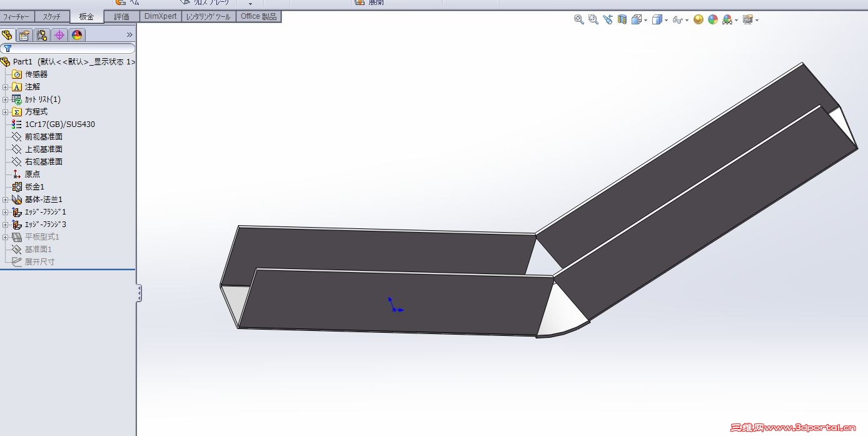This screenshot has width=868, height=436.
Task: Switch to the スケッチ tab
Action: (x=52, y=17)
